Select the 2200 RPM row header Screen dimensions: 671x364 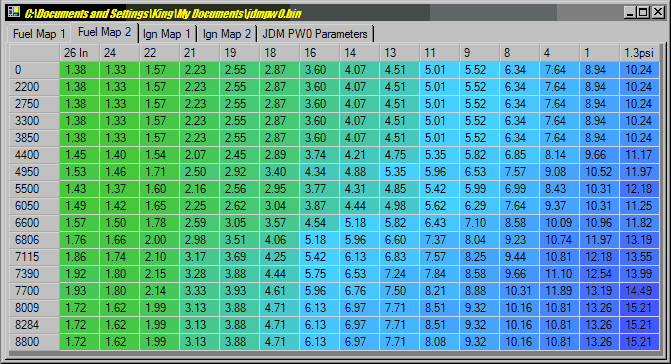pos(34,87)
